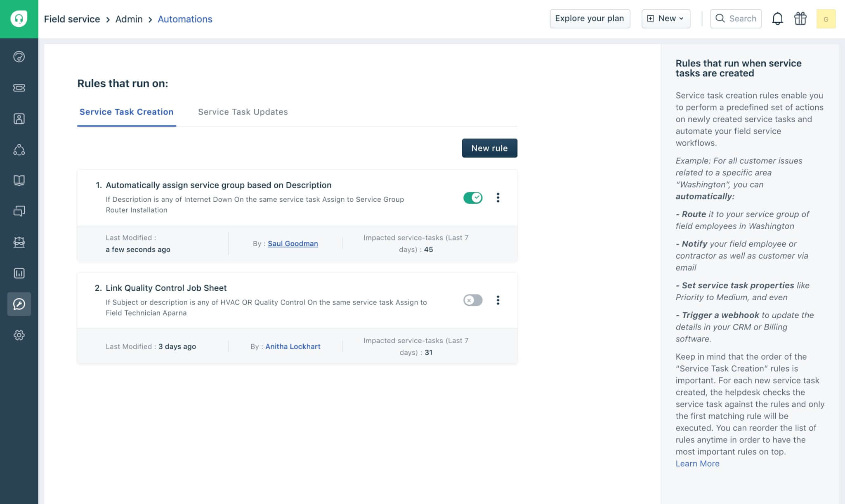Switch to Service Task Updates tab
The height and width of the screenshot is (504, 845).
pyautogui.click(x=243, y=112)
